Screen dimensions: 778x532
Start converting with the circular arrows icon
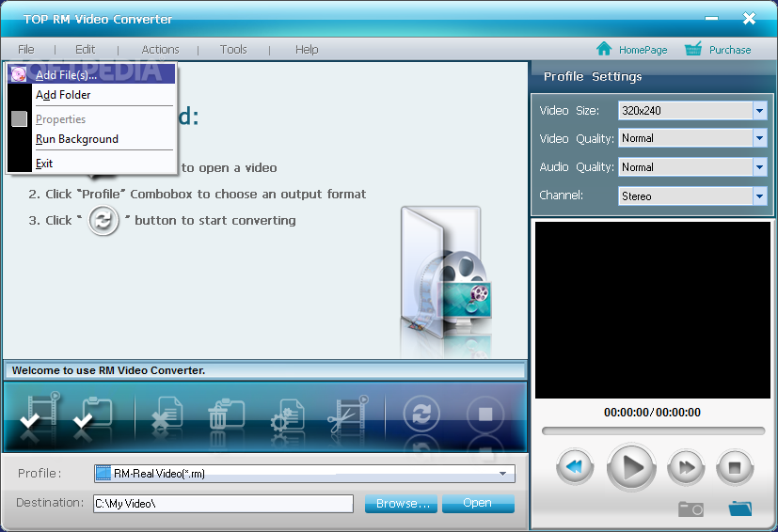[x=421, y=413]
